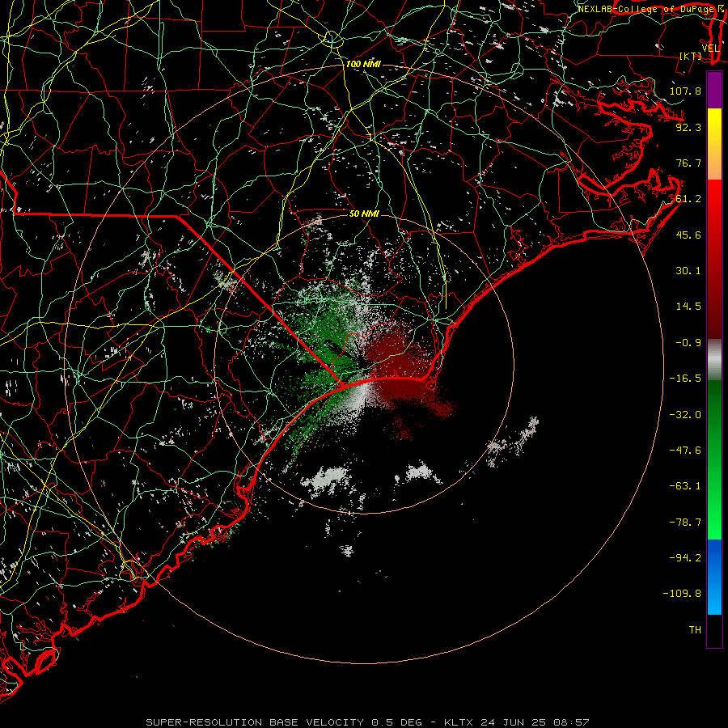The image size is (728, 728).
Task: Select the -109.8 velocity scale value
Action: (682, 594)
